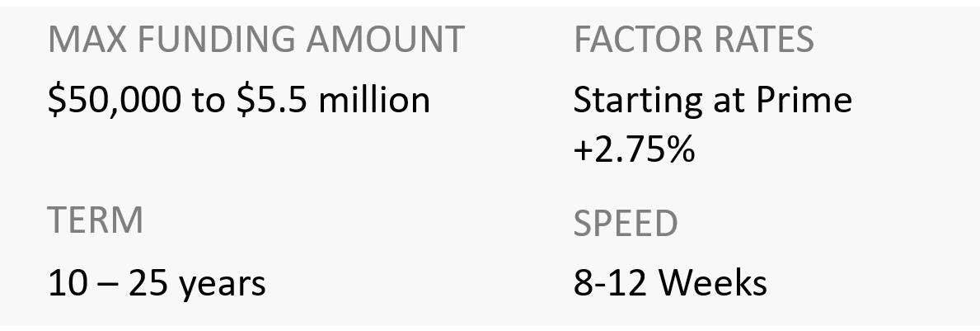980x331 pixels.
Task: Click the MAX FUNDING AMOUNT heading
Action: point(256,40)
